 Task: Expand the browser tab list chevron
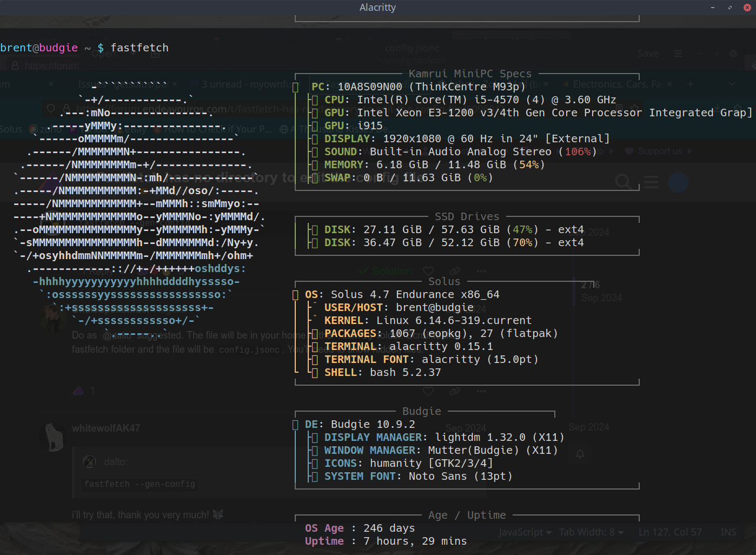[x=732, y=84]
